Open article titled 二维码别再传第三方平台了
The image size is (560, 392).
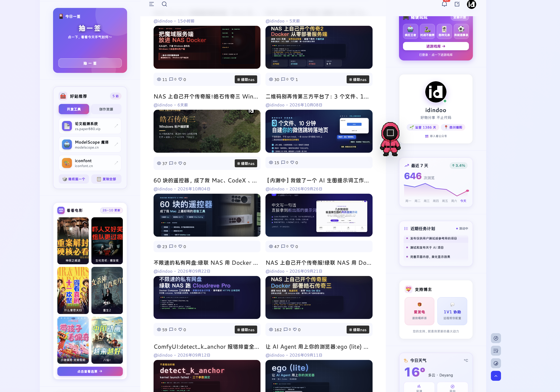tap(317, 97)
